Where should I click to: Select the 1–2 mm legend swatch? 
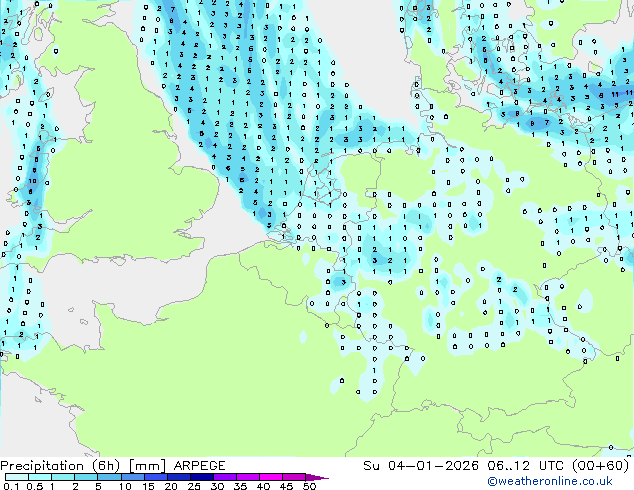[63, 477]
